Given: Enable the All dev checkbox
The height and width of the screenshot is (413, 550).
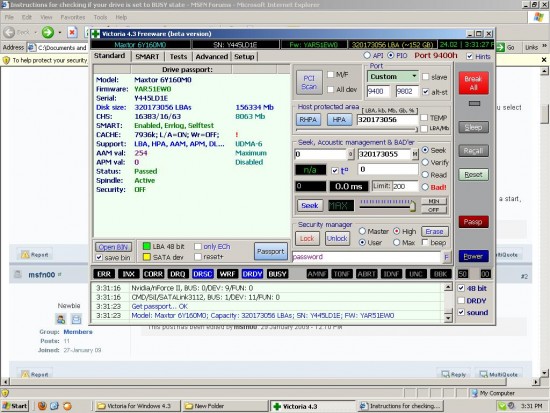Looking at the screenshot, I should pos(330,89).
